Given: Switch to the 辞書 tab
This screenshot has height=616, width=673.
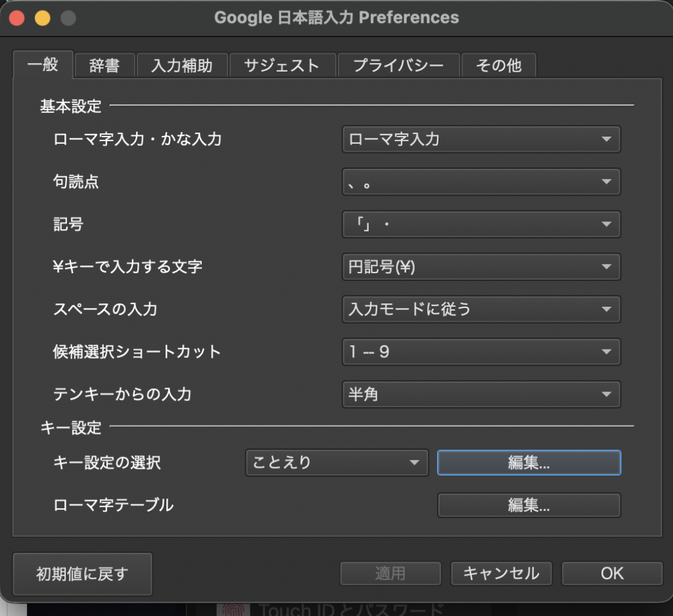Looking at the screenshot, I should pyautogui.click(x=104, y=66).
